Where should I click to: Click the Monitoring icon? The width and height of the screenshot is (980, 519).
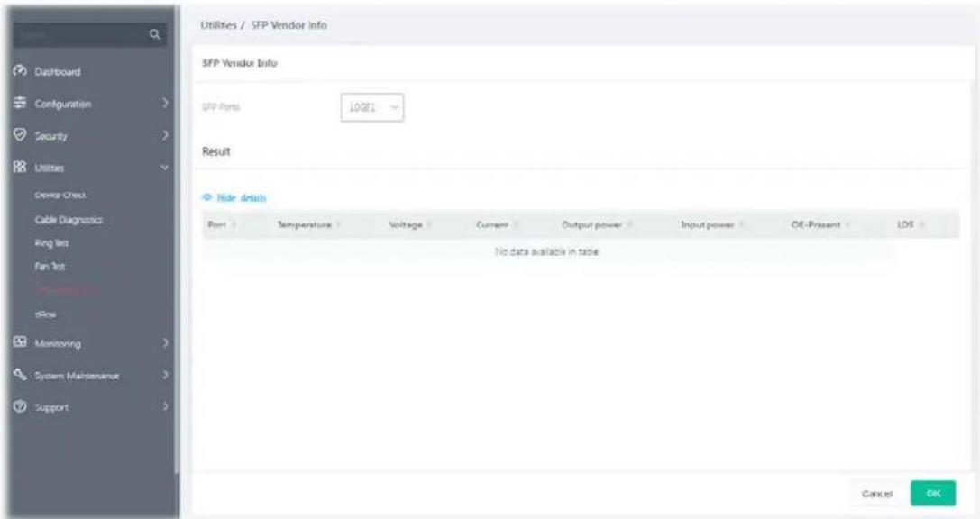click(x=20, y=342)
